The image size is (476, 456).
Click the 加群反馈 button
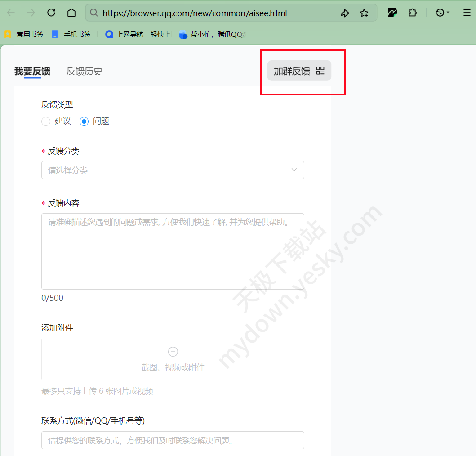[x=299, y=71]
